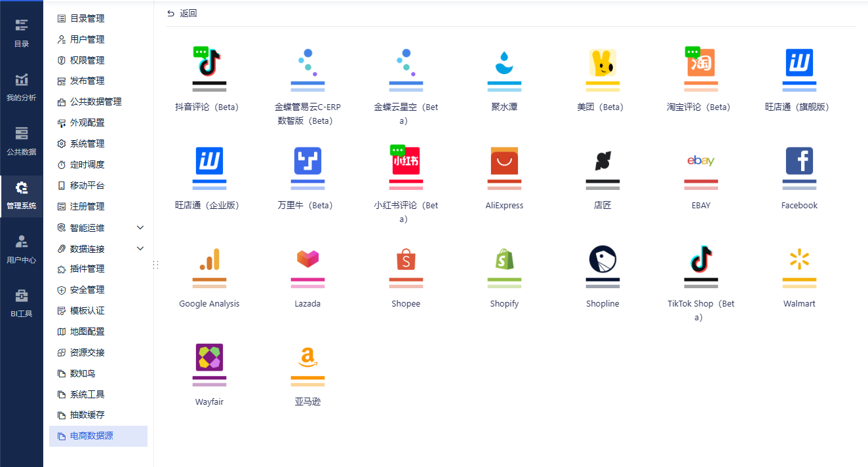Open BI工具 in the navigation bar
Image resolution: width=868 pixels, height=467 pixels.
(22, 303)
